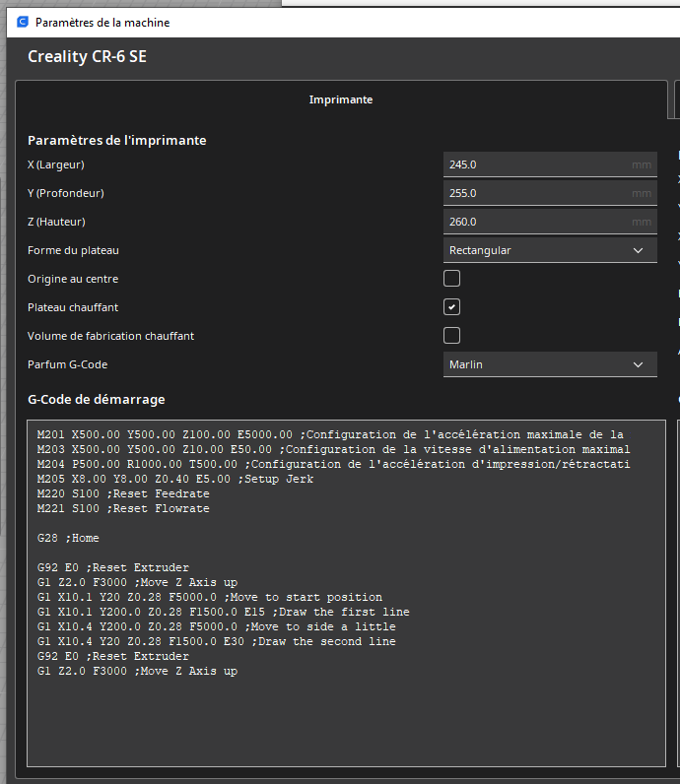This screenshot has height=784, width=680.
Task: Click the G28 ;Home line in G-code
Action: pos(68,538)
